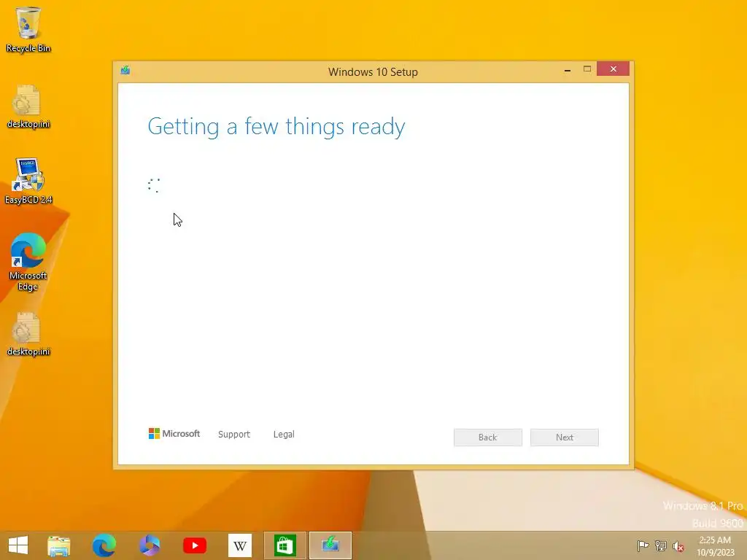The image size is (747, 560).
Task: Maximize the Windows 10 Setup window
Action: tap(587, 69)
